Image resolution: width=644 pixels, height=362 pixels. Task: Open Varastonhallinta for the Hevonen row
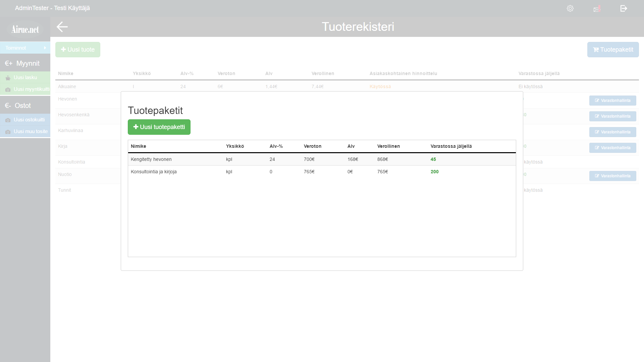pos(612,101)
